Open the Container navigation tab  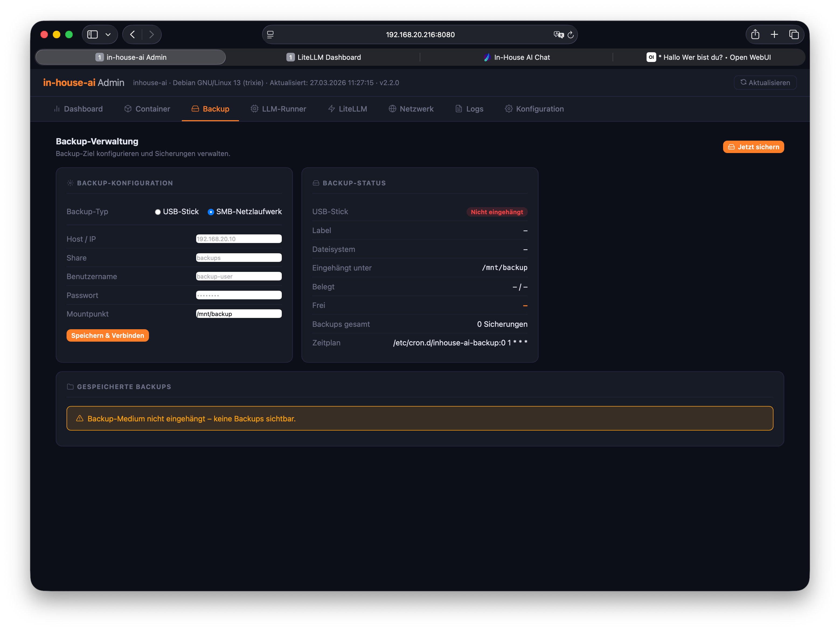point(147,109)
